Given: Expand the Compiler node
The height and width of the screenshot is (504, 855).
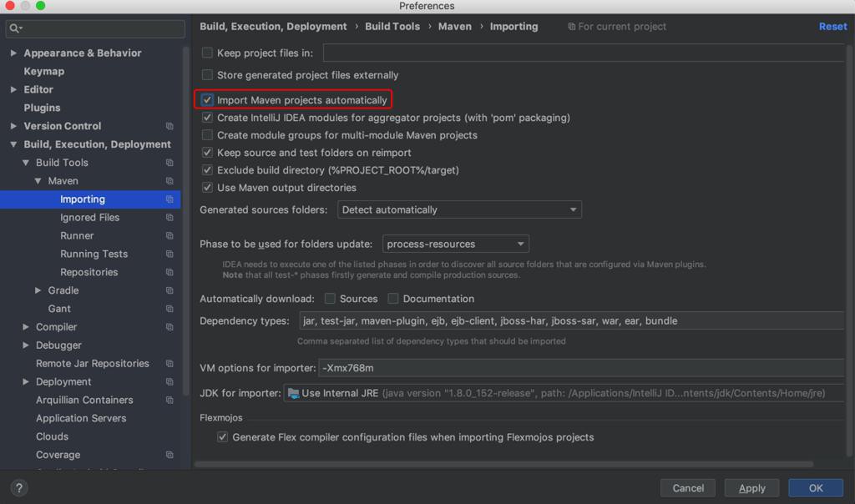Looking at the screenshot, I should tap(26, 327).
